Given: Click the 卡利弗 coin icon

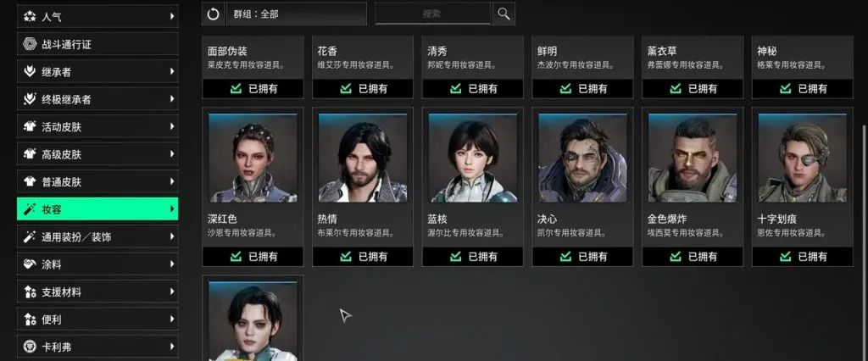Looking at the screenshot, I should [x=30, y=347].
